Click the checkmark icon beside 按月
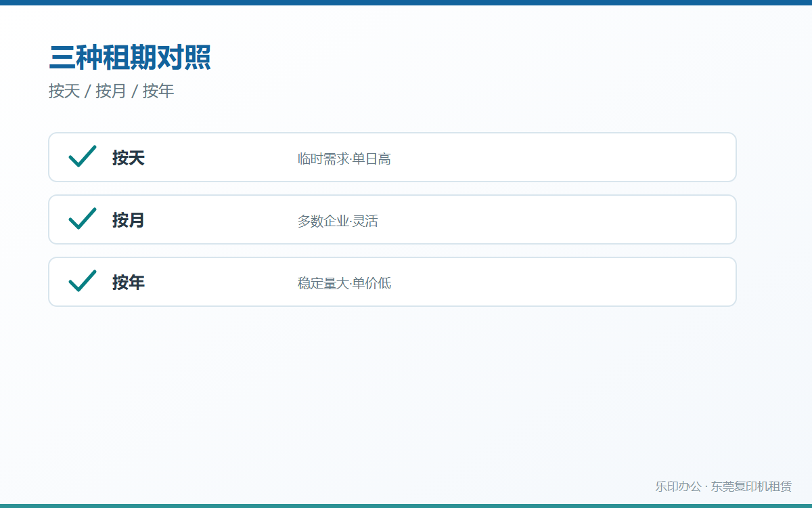 point(83,219)
